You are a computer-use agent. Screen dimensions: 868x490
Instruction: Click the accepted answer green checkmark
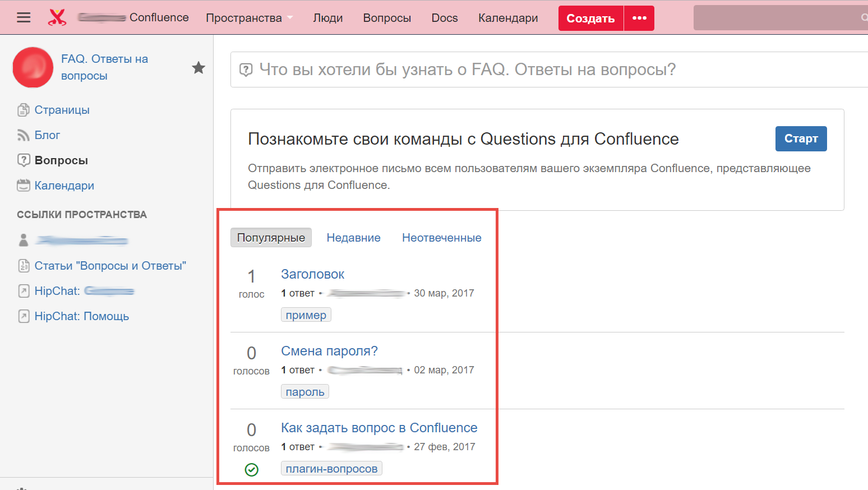[x=252, y=470]
